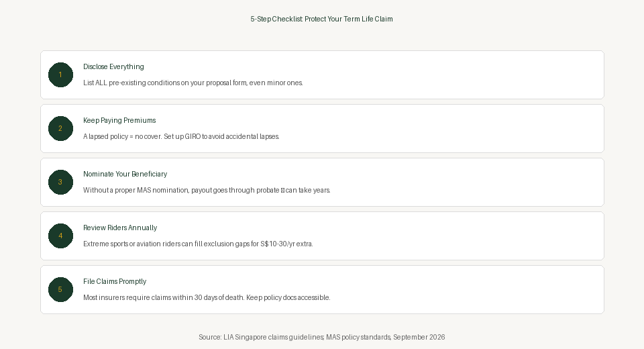Select the File Claims Promptly heading
The width and height of the screenshot is (644, 349).
pos(115,282)
